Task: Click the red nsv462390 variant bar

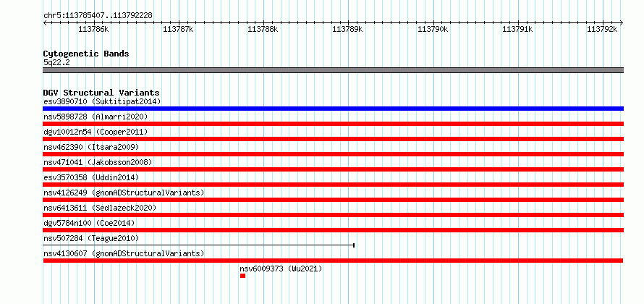Action: tap(333, 154)
